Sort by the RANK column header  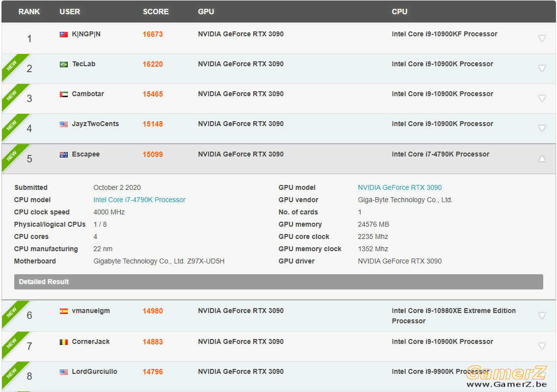click(x=29, y=12)
